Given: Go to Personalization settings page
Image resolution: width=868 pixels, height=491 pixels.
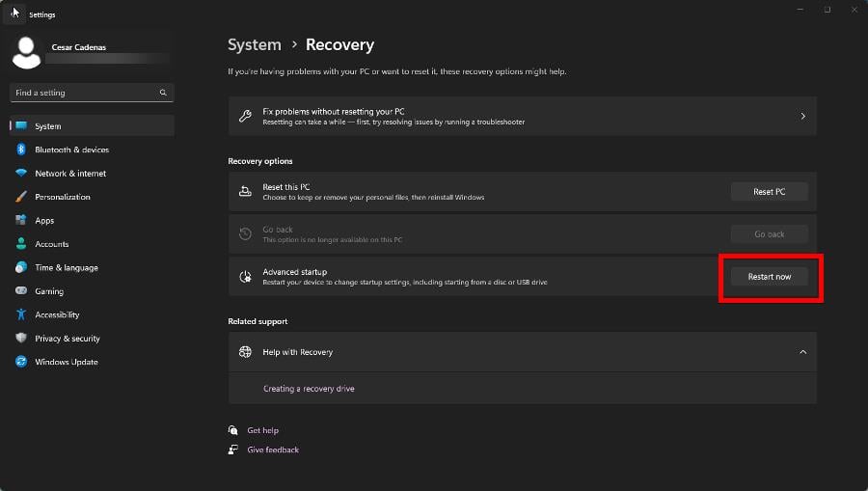Looking at the screenshot, I should pyautogui.click(x=63, y=197).
